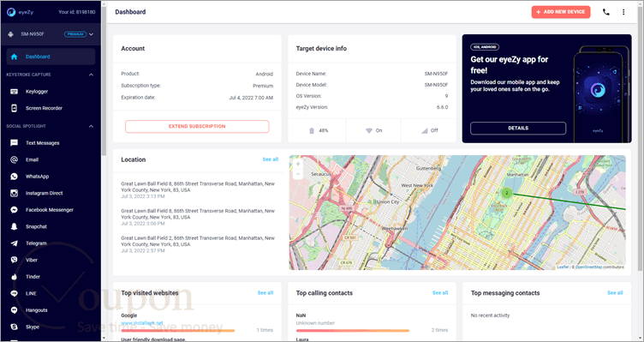Click See all for Top messaging contacts
This screenshot has height=342, width=644.
(x=615, y=292)
